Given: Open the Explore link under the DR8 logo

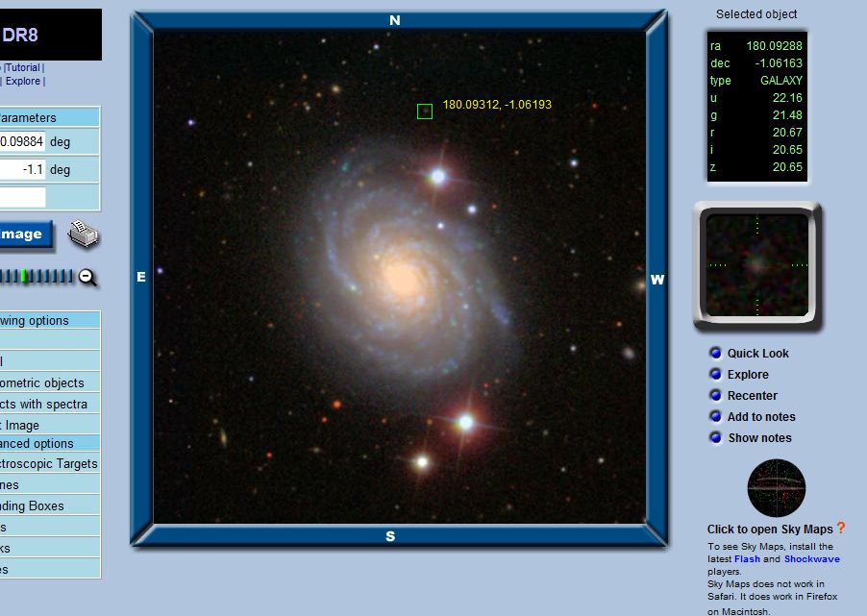Looking at the screenshot, I should pos(23,81).
